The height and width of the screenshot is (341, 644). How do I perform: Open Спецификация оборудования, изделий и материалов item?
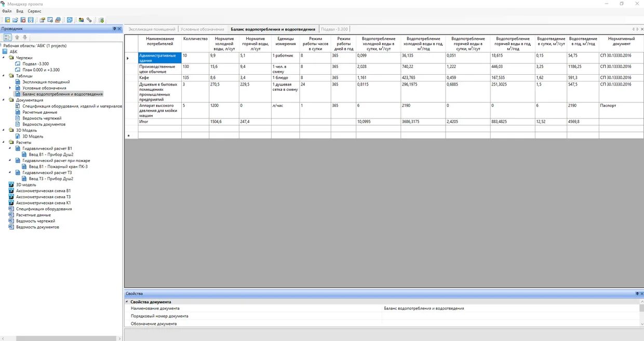pyautogui.click(x=72, y=106)
